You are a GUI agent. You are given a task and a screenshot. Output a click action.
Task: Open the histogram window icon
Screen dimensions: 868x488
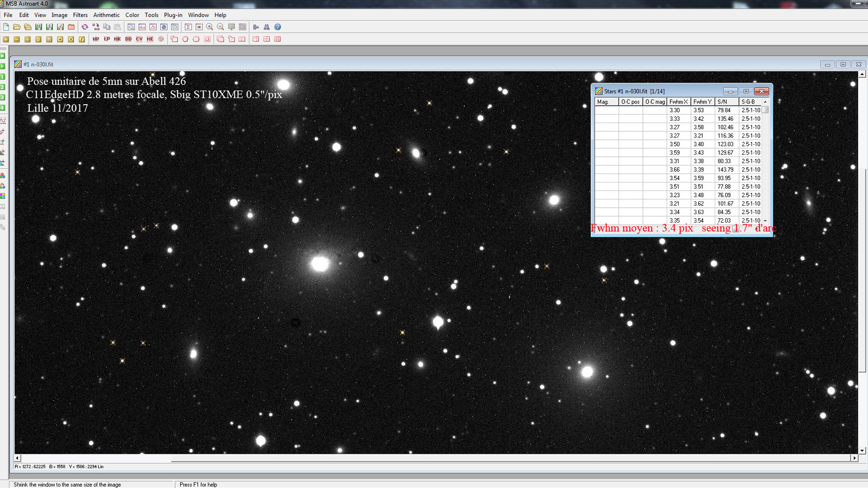click(x=142, y=27)
